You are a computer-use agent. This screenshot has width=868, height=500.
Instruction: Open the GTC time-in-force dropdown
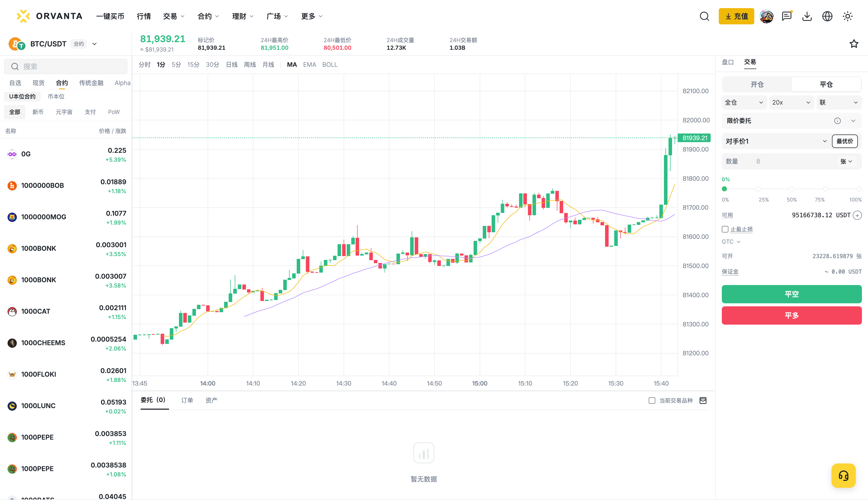tap(731, 242)
